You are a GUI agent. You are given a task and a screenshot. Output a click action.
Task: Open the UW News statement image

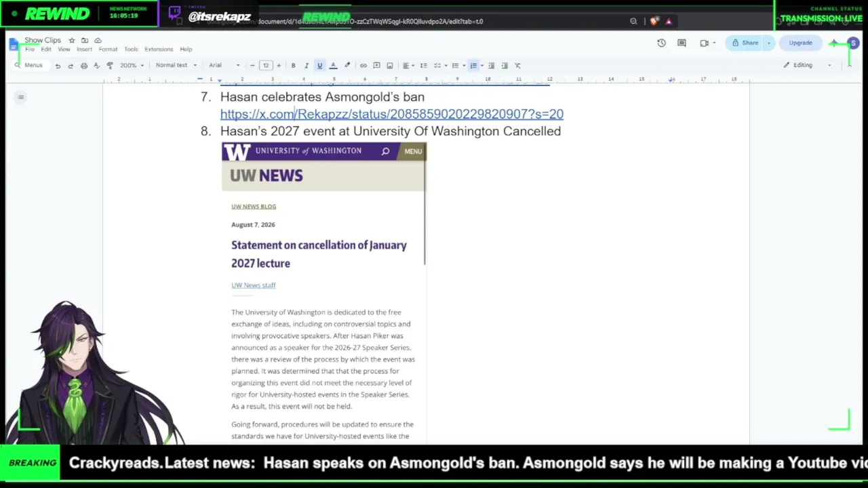pos(324,293)
